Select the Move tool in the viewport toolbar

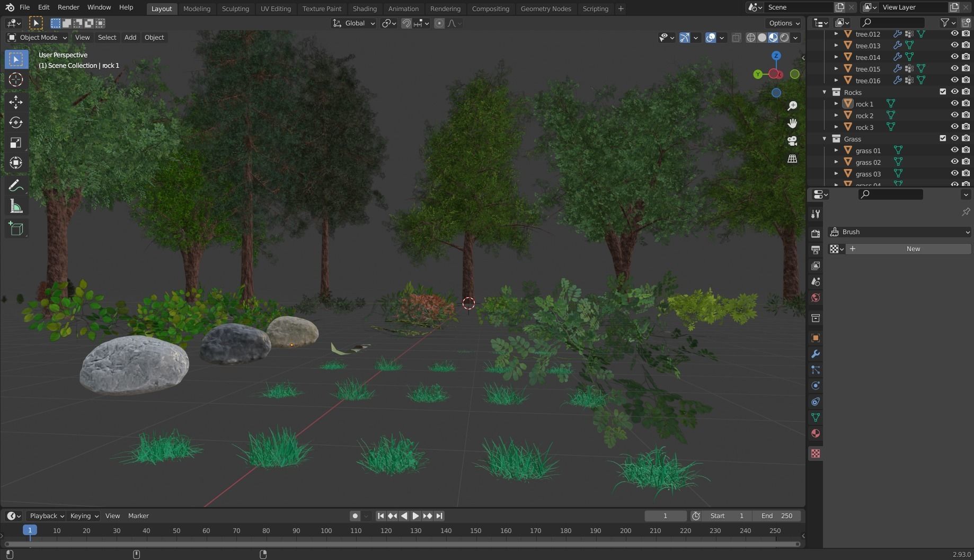click(16, 102)
